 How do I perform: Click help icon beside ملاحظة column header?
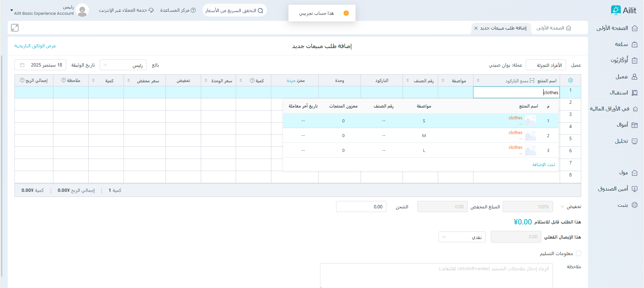[63, 80]
